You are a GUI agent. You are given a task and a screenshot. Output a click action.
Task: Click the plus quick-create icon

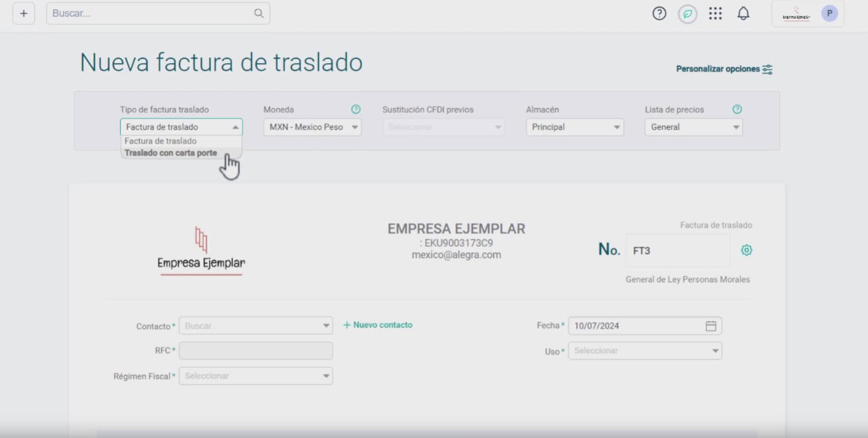(x=24, y=13)
